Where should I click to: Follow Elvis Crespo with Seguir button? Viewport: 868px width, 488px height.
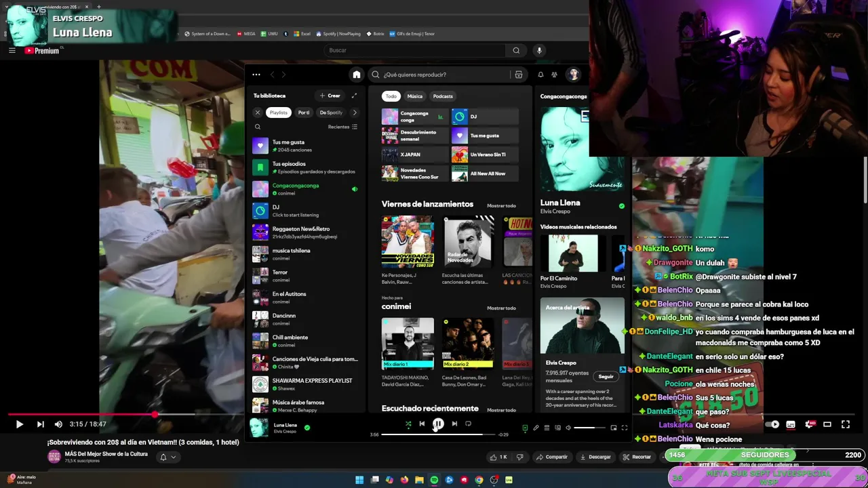tap(606, 376)
